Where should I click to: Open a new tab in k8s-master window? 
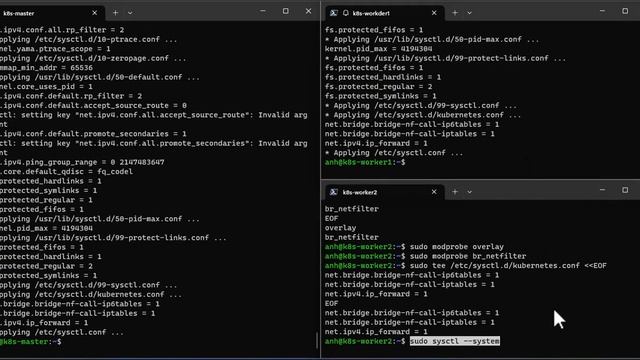pyautogui.click(x=116, y=13)
